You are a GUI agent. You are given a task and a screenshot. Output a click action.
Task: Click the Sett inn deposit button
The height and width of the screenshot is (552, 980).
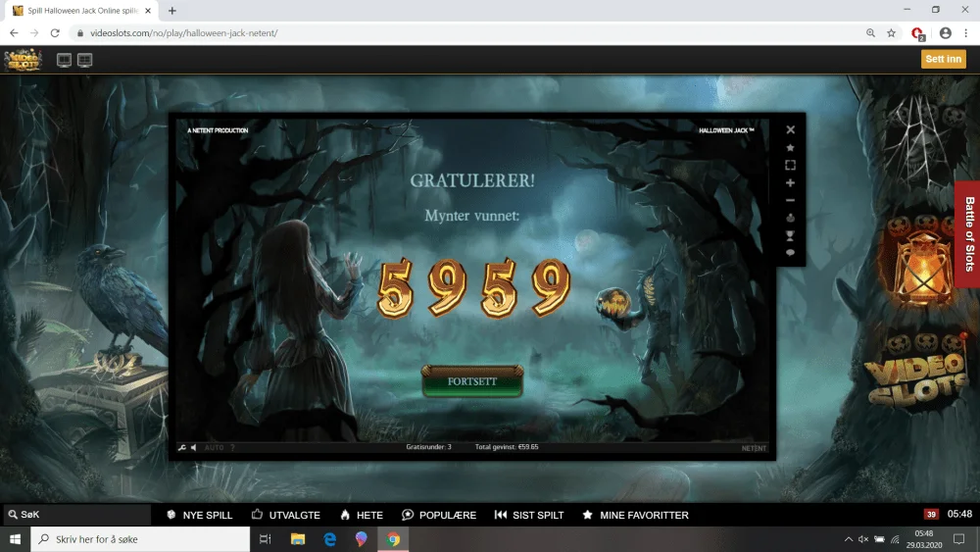pyautogui.click(x=943, y=59)
